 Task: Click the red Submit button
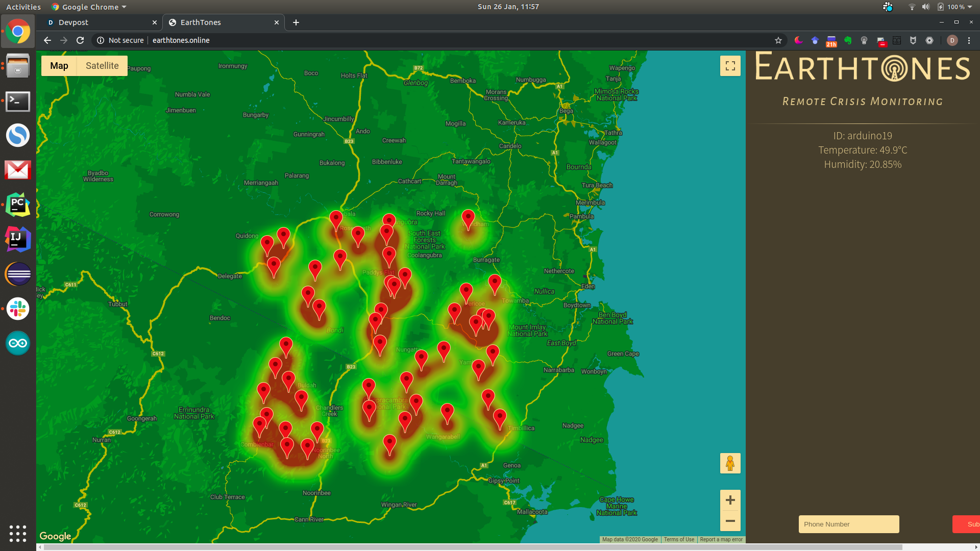(x=967, y=524)
